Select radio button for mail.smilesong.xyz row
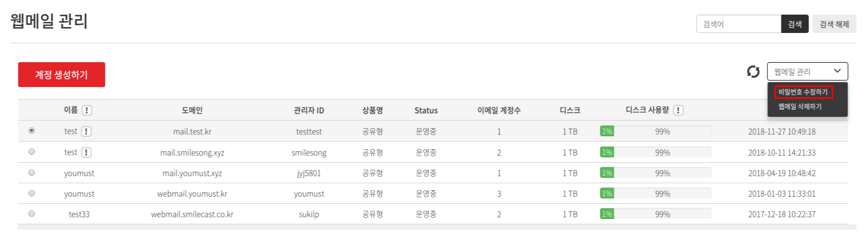This screenshot has width=868, height=240. [x=31, y=152]
